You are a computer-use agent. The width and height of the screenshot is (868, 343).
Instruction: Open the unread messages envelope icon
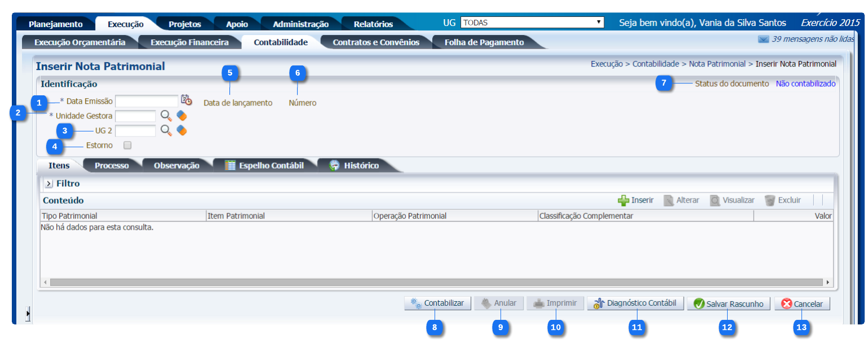[x=763, y=39]
